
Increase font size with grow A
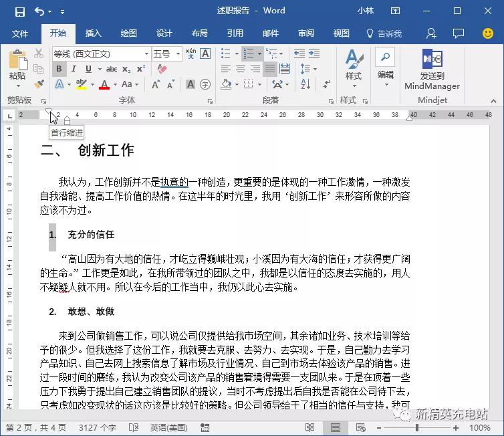(156, 84)
